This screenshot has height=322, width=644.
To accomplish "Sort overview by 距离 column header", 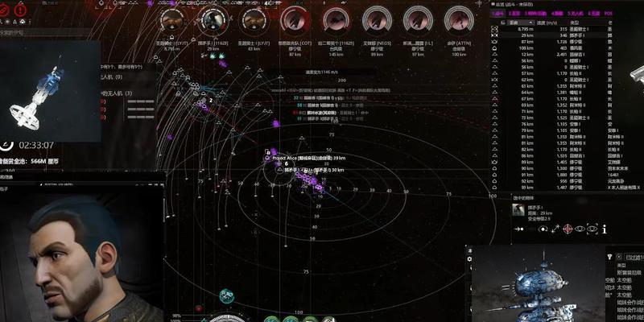I will click(x=521, y=23).
